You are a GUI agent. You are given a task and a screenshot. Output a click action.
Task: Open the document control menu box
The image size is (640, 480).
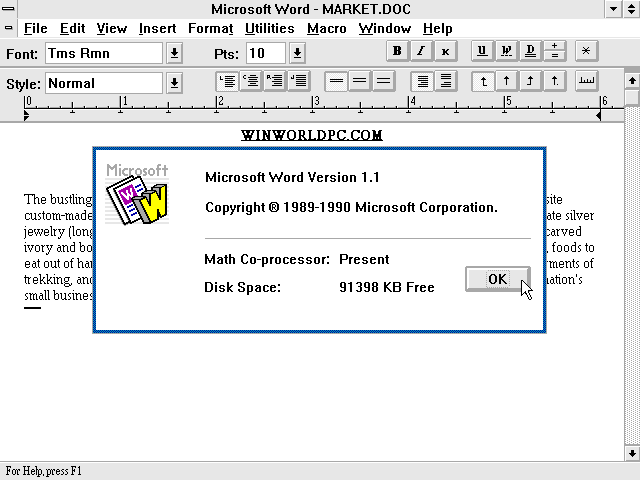[8, 28]
